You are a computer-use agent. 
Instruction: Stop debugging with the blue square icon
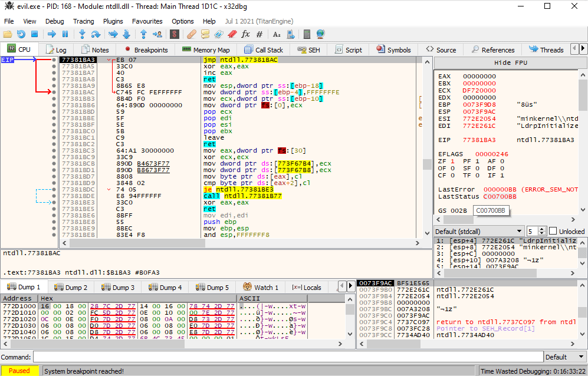[34, 35]
